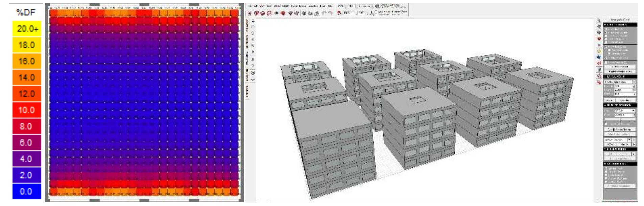The image size is (644, 206).
Task: Open the Shadow Settings yellow sun icon
Action: 599,51
